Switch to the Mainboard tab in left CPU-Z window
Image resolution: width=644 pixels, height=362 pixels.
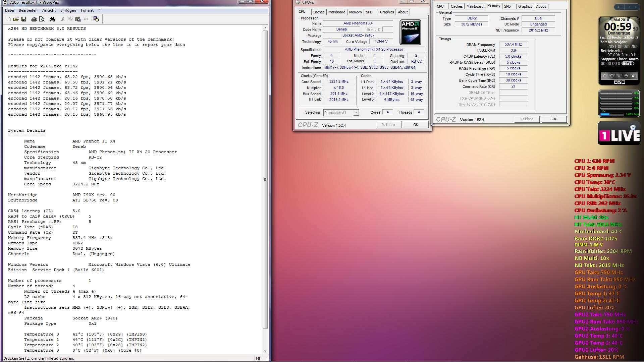coord(336,12)
